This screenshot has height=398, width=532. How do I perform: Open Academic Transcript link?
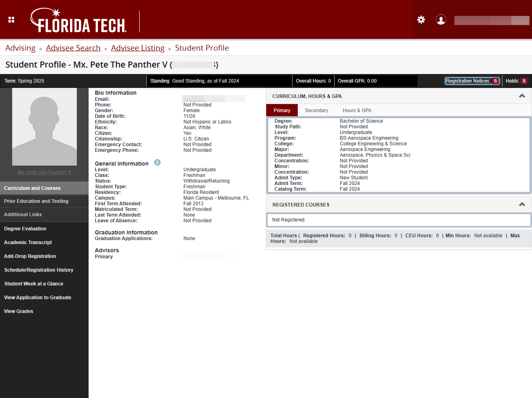(28, 243)
